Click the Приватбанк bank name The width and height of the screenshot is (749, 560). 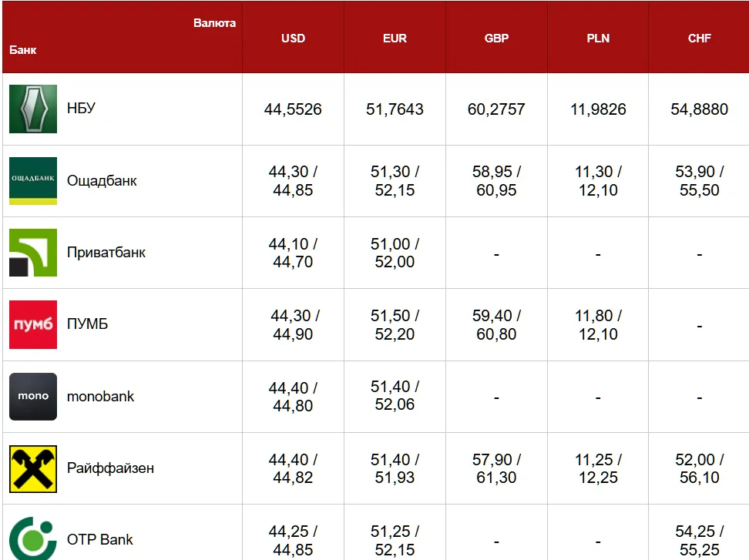pyautogui.click(x=106, y=252)
